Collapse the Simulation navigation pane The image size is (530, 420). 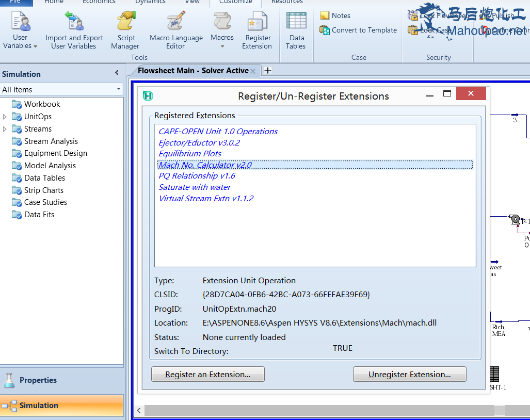click(x=117, y=73)
